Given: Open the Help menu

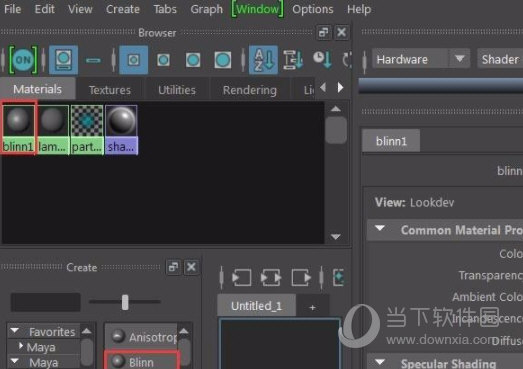Looking at the screenshot, I should pyautogui.click(x=359, y=9).
